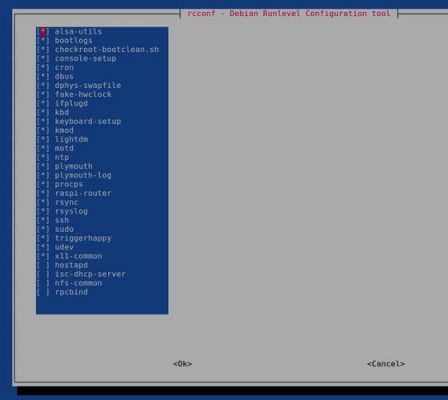Toggle the bootlogs checkbox
This screenshot has width=448, height=400.
tap(43, 41)
